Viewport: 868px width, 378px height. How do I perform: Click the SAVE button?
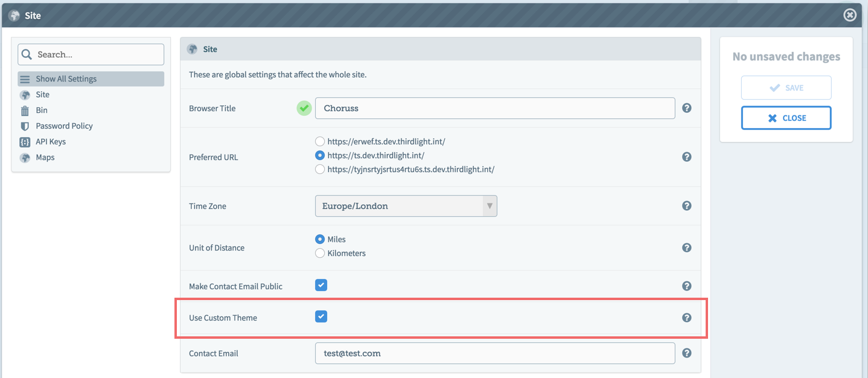coord(786,88)
